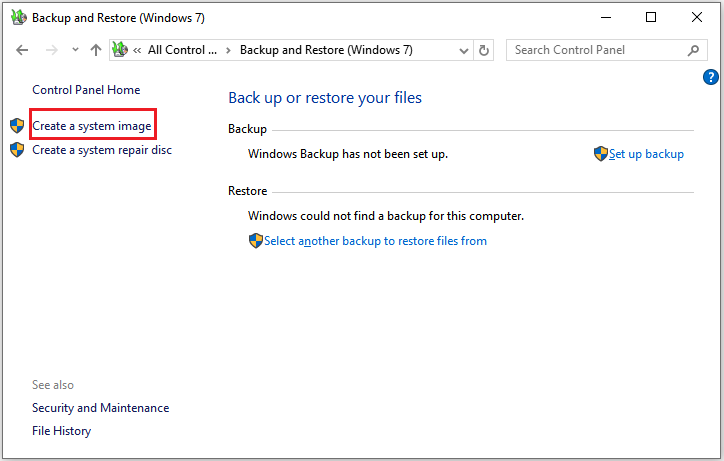Click the Back navigation arrow
Image resolution: width=724 pixels, height=461 pixels.
point(22,50)
